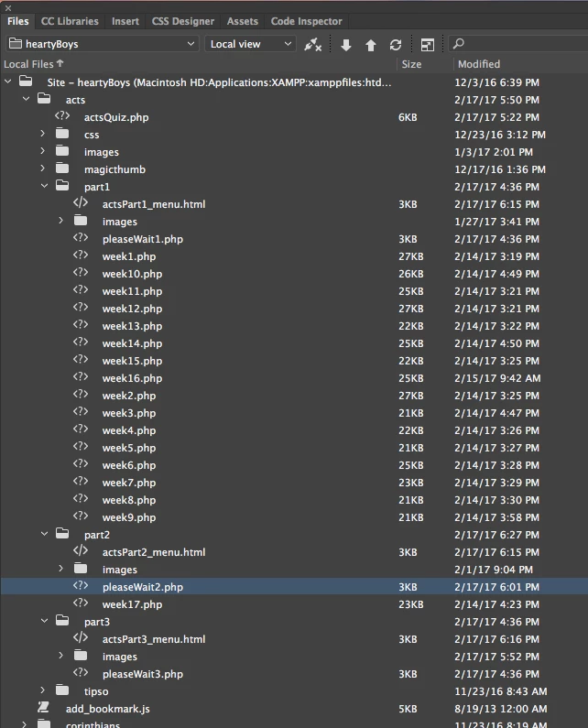The height and width of the screenshot is (728, 588).
Task: Click the add_bookmark.js script icon
Action: (x=44, y=707)
